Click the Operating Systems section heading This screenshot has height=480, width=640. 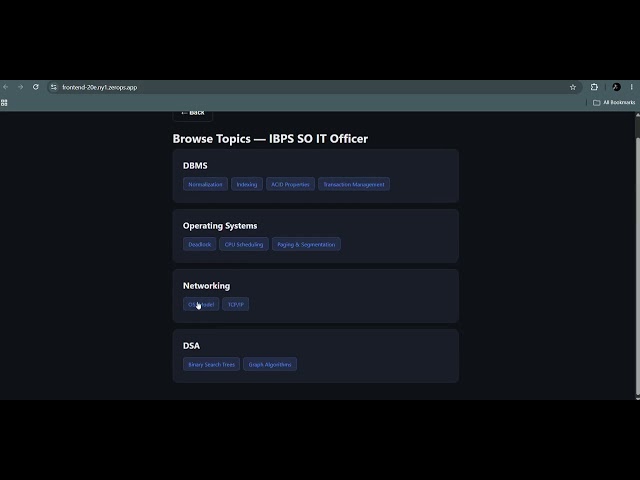pos(220,226)
